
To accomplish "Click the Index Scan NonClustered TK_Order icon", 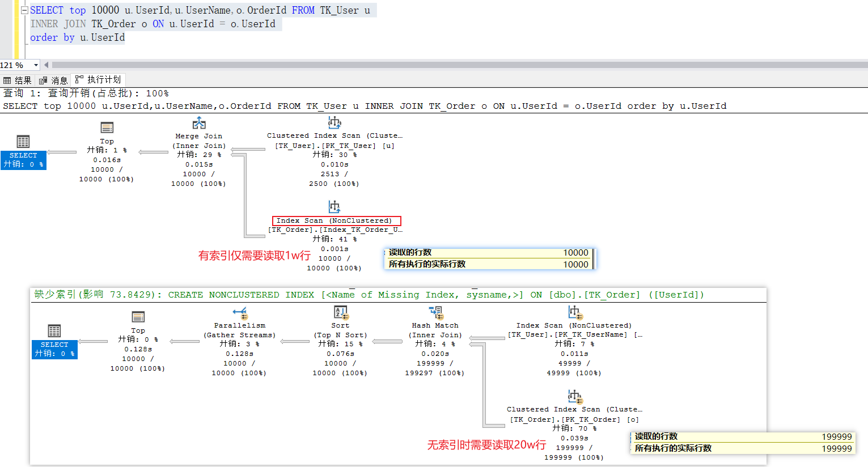I will 335,206.
